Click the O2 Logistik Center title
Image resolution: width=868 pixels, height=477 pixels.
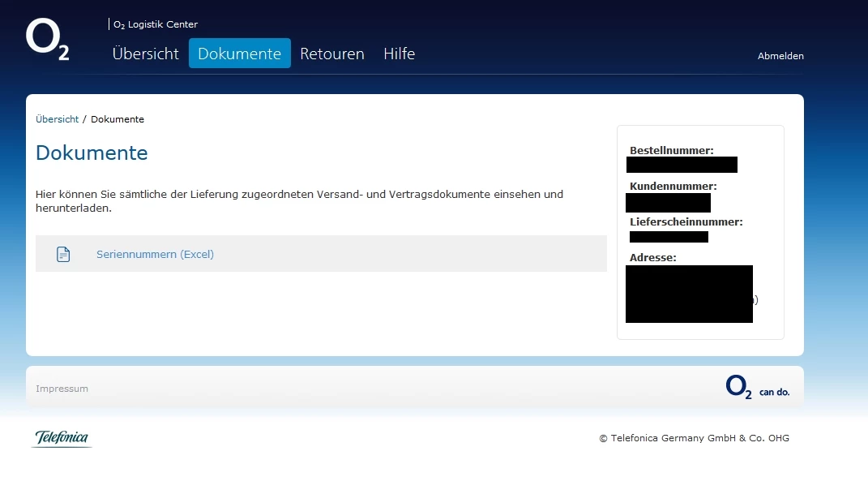(x=155, y=24)
